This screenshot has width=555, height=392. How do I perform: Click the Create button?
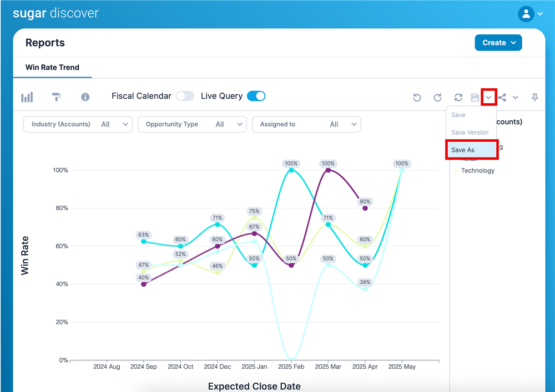coord(498,43)
